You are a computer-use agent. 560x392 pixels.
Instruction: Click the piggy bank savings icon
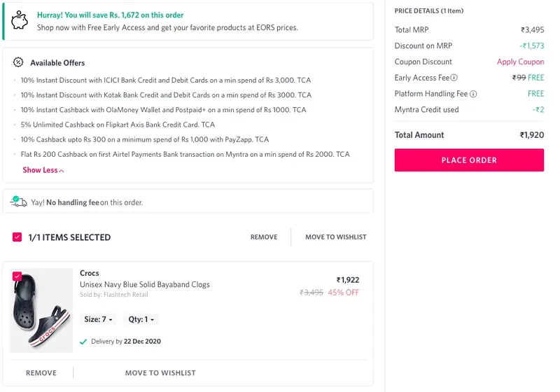pos(21,20)
